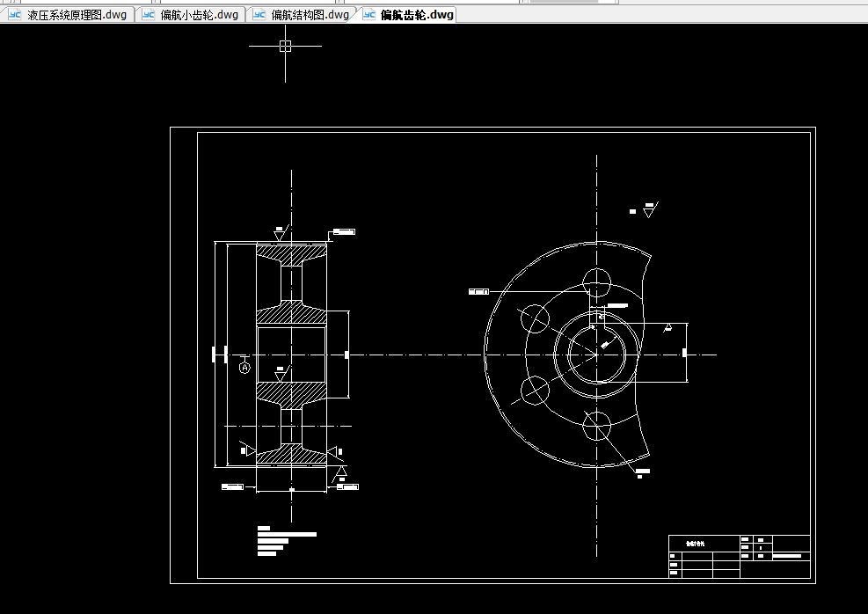Select the datum A circle marker
868x614 pixels.
244,368
